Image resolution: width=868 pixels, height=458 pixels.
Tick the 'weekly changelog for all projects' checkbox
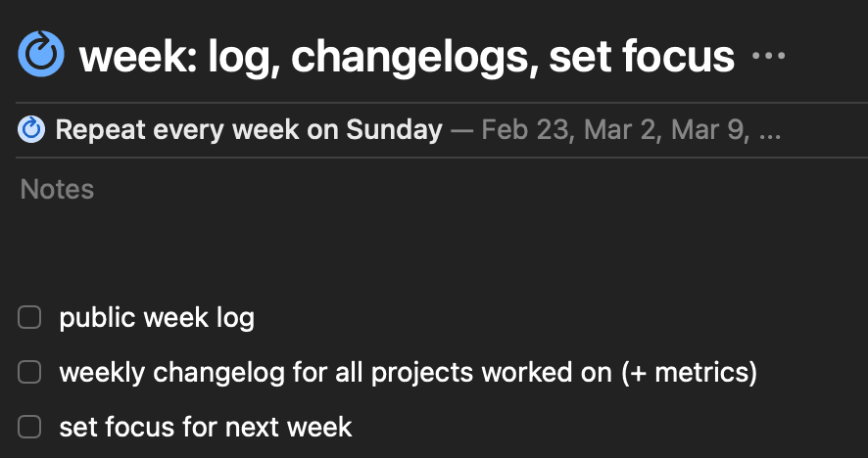pos(30,373)
